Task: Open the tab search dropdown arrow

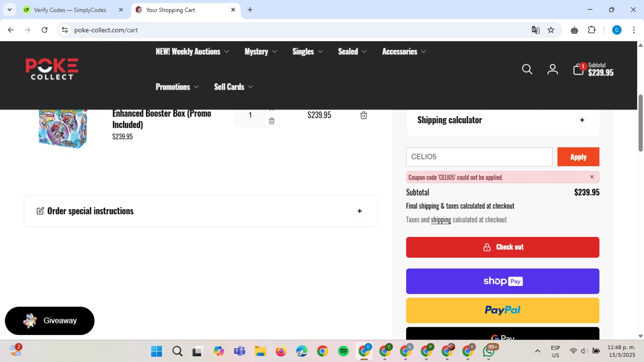Action: 9,9
